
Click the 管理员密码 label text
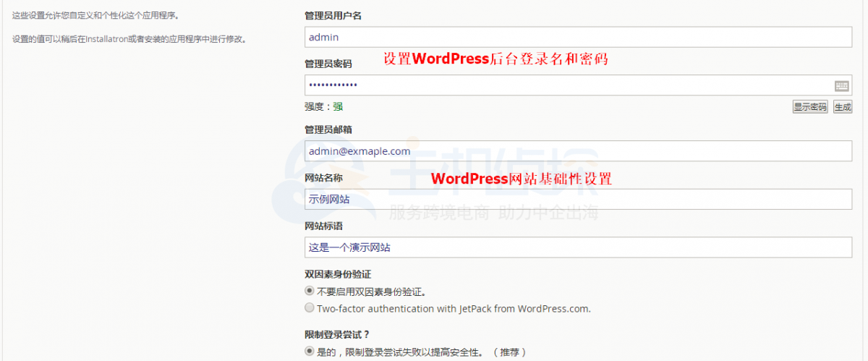[x=328, y=64]
